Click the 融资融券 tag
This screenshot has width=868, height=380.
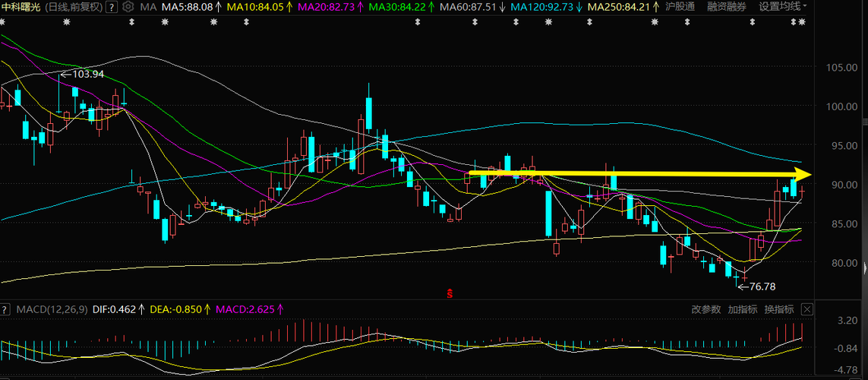pyautogui.click(x=726, y=7)
